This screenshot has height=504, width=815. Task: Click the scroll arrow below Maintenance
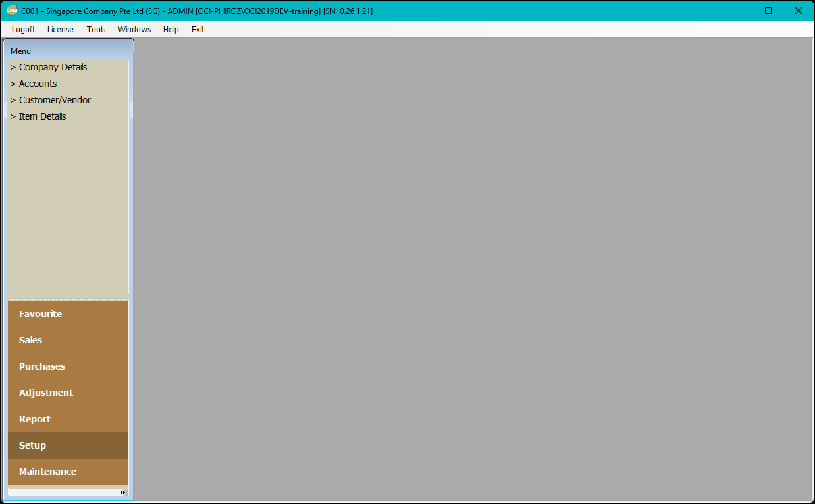(123, 492)
